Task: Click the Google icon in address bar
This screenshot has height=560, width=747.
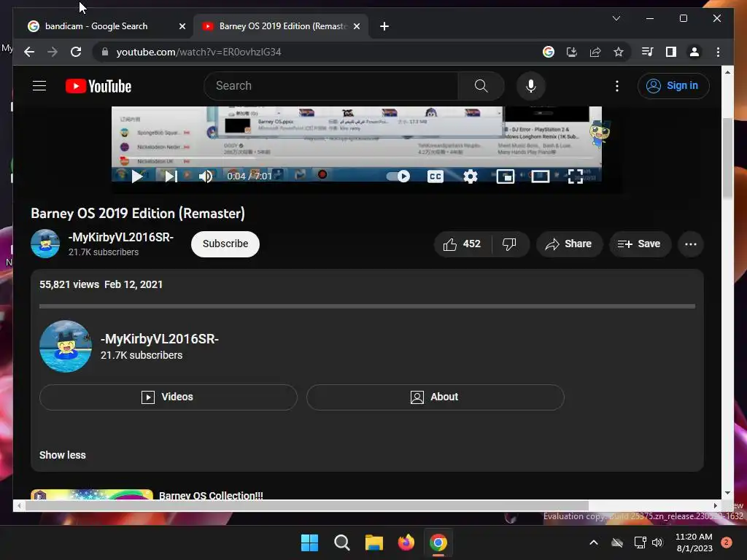Action: point(549,52)
